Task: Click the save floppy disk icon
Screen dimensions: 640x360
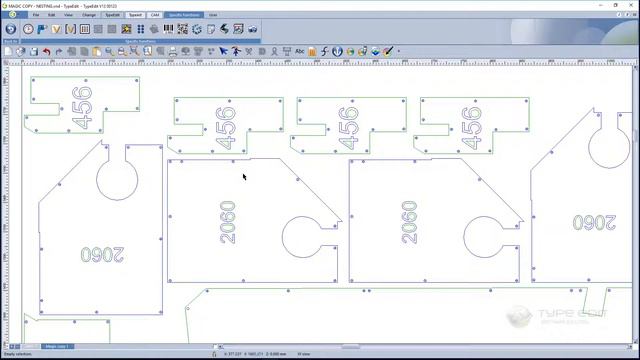Action: [34, 51]
